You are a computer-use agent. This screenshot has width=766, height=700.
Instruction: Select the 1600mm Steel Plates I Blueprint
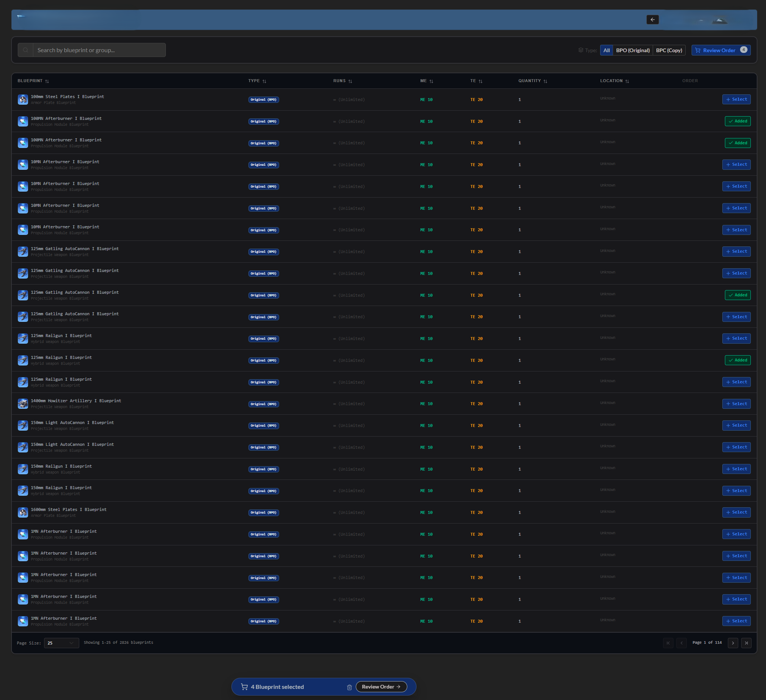pos(736,512)
